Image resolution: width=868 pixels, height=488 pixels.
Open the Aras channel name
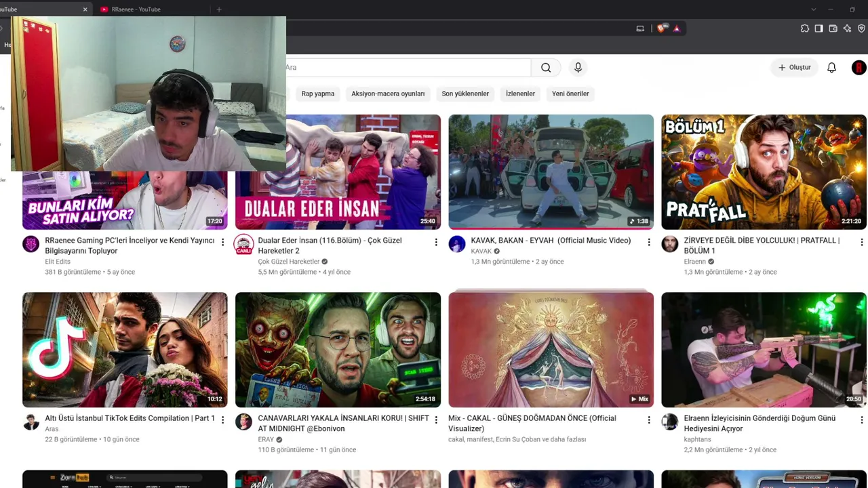point(52,429)
